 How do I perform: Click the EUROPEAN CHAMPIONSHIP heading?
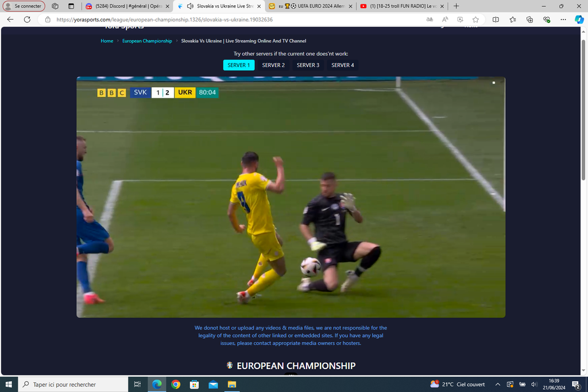coord(296,366)
